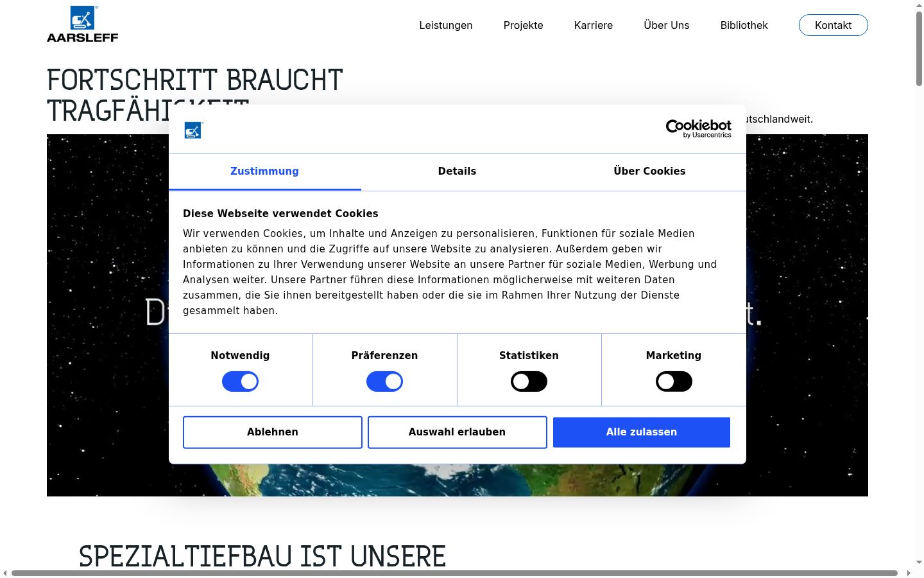Image resolution: width=924 pixels, height=578 pixels.
Task: Click the Aarsleff icon in cookie dialog
Action: (193, 130)
